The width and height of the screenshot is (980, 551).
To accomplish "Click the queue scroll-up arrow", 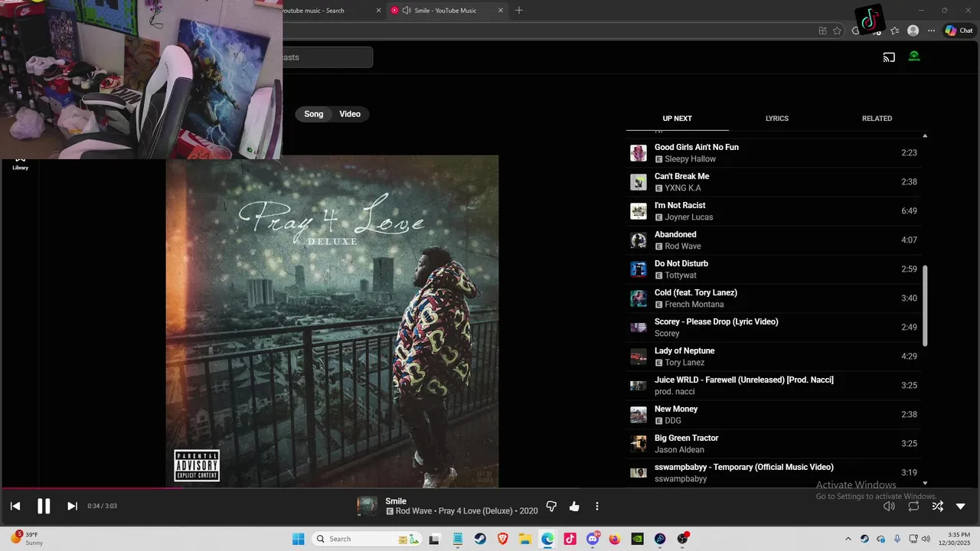I will tap(925, 136).
